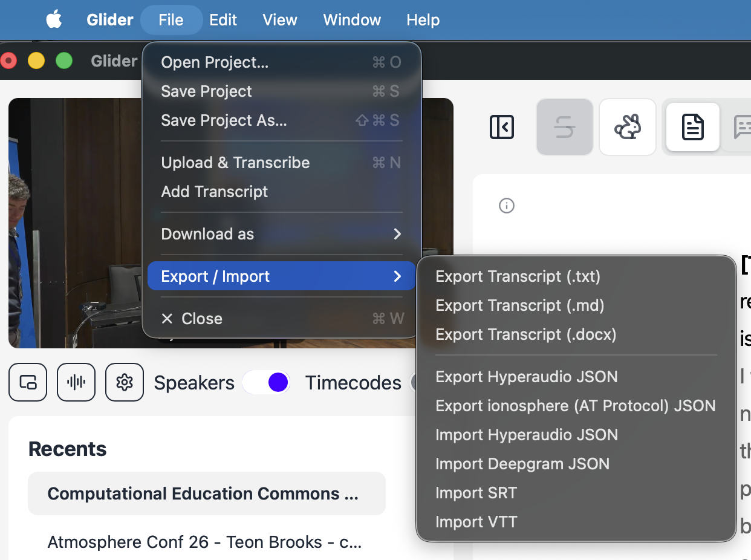
Task: Choose Import Hyperaudio JSON
Action: point(576,435)
